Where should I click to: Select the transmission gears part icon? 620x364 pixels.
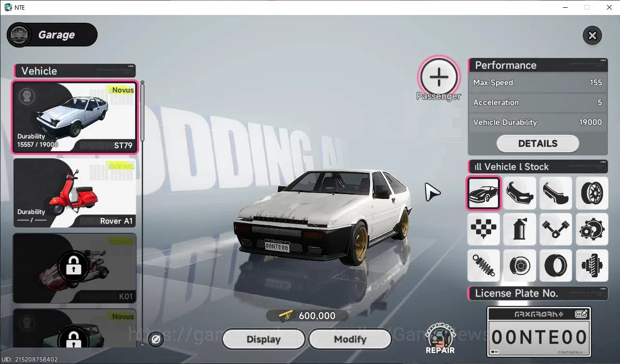tap(592, 229)
